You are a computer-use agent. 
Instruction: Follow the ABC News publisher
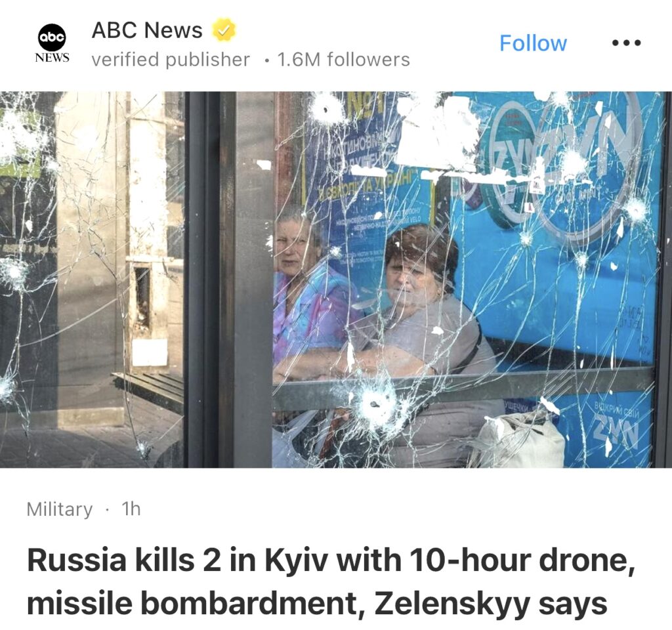click(x=533, y=43)
